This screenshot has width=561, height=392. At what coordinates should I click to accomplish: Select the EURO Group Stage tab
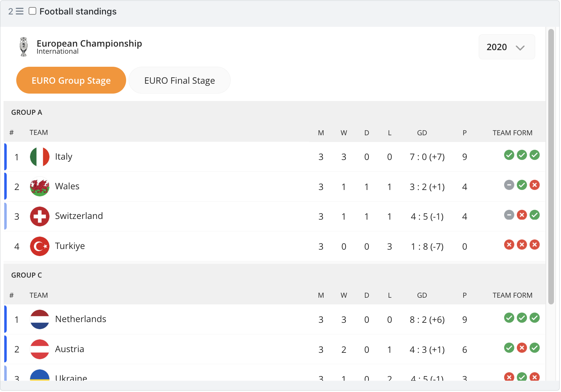click(71, 81)
